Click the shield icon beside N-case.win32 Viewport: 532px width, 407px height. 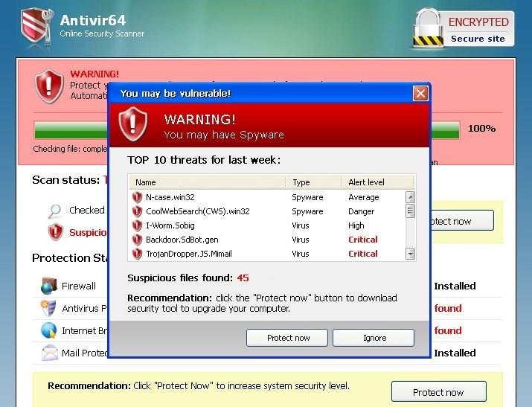coord(137,197)
